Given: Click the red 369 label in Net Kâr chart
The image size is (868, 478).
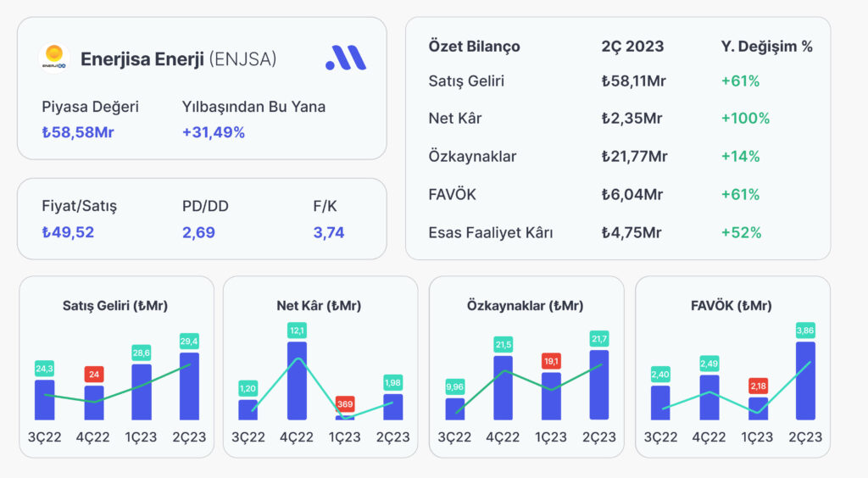Looking at the screenshot, I should pos(345,404).
